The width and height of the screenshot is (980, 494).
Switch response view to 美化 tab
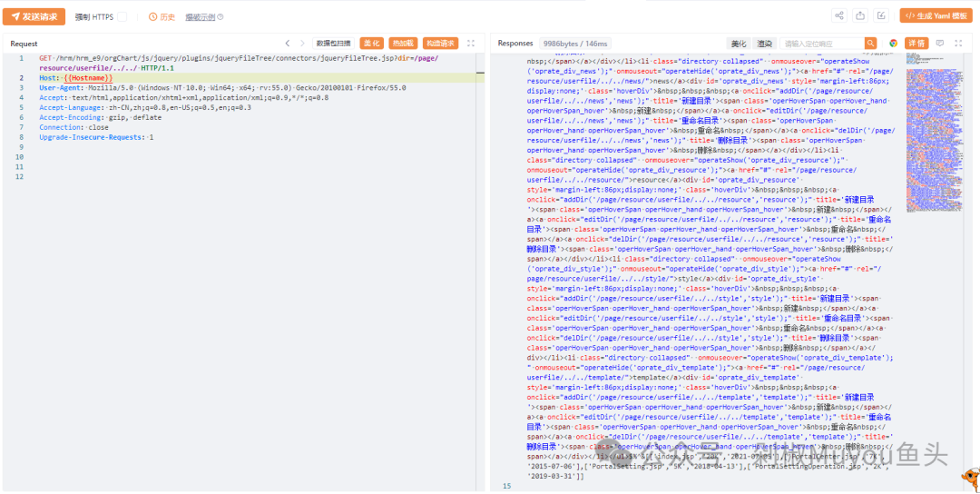point(740,43)
